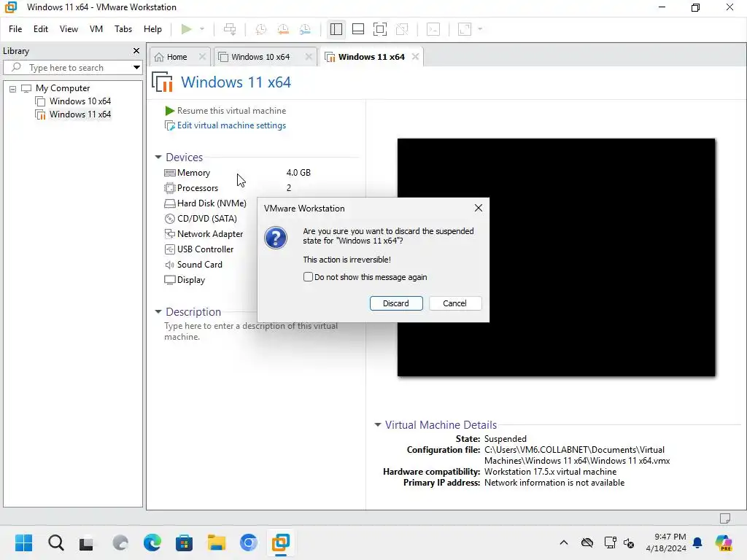Click the 4.0 GB memory value
The width and height of the screenshot is (747, 560).
pos(298,173)
